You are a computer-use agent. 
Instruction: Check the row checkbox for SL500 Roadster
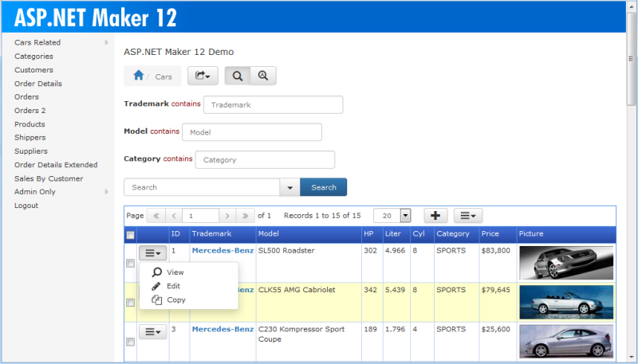tap(130, 264)
